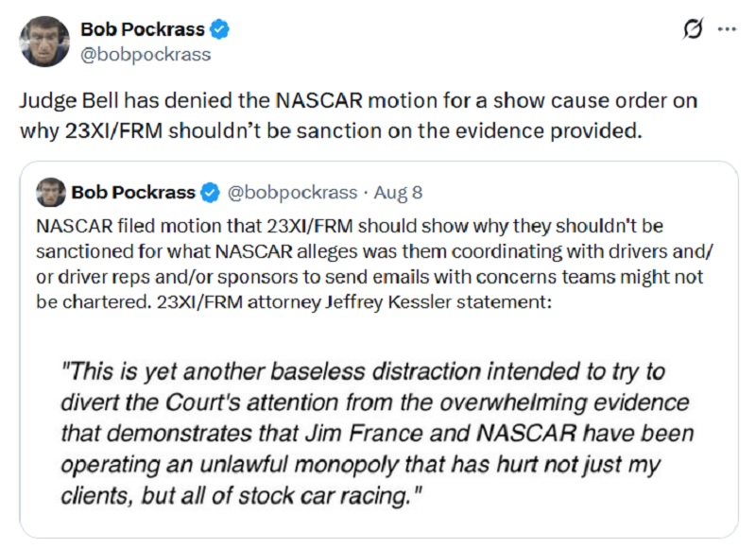The height and width of the screenshot is (549, 756).
Task: Click @bobpockrass handle in quoted tweet
Action: coord(292,193)
